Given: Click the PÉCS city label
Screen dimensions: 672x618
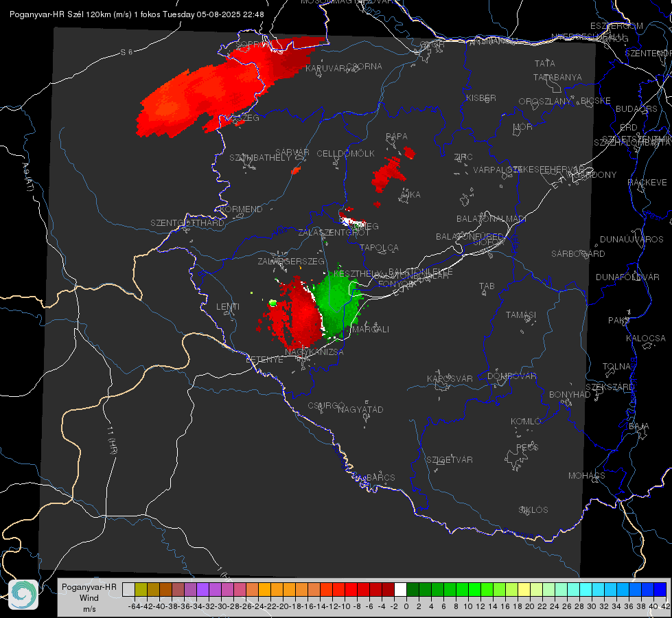Looking at the screenshot, I should pos(527,447).
